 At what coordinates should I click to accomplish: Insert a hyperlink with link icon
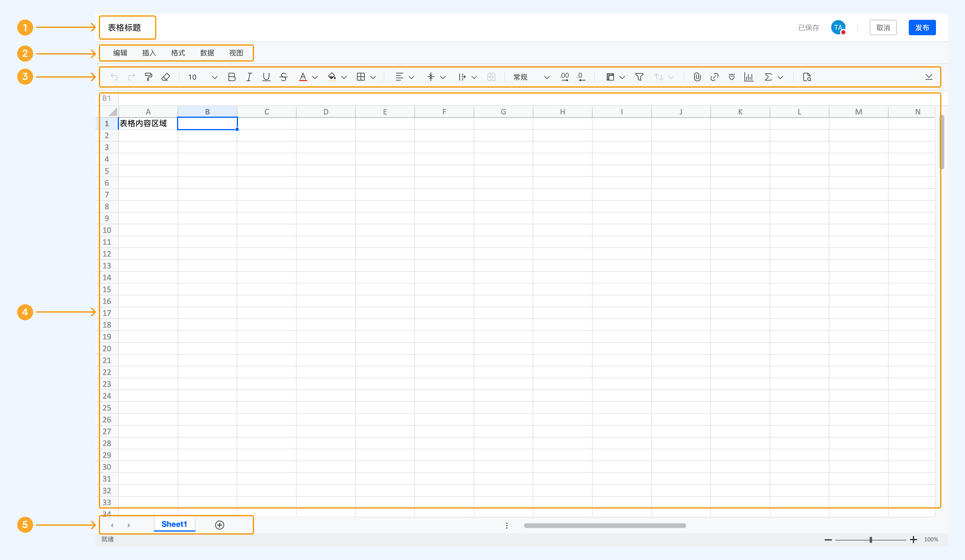tap(714, 77)
